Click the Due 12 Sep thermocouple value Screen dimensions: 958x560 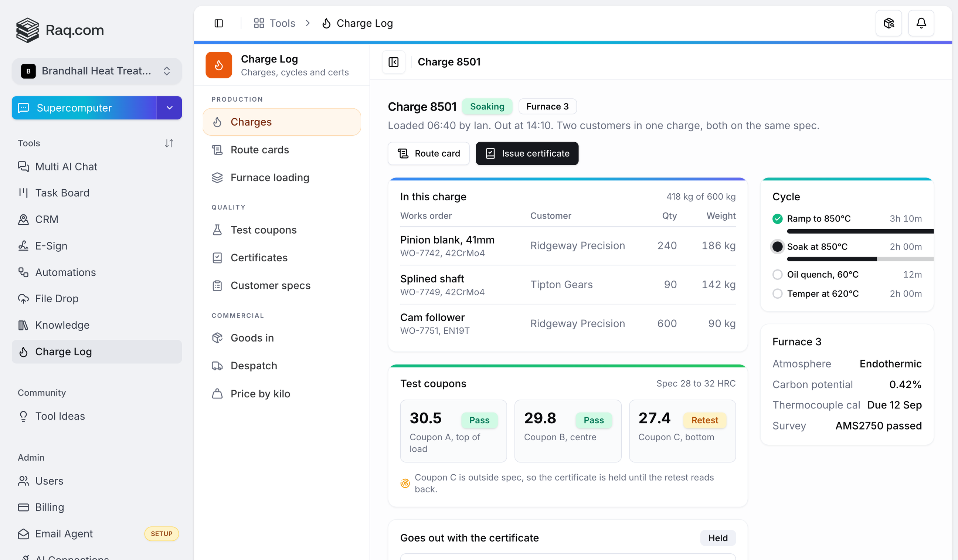(894, 405)
